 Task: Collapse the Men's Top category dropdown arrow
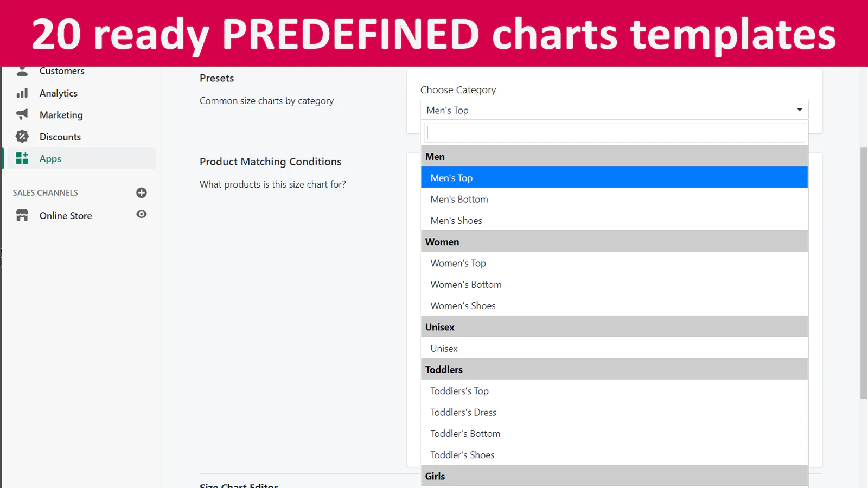click(799, 110)
